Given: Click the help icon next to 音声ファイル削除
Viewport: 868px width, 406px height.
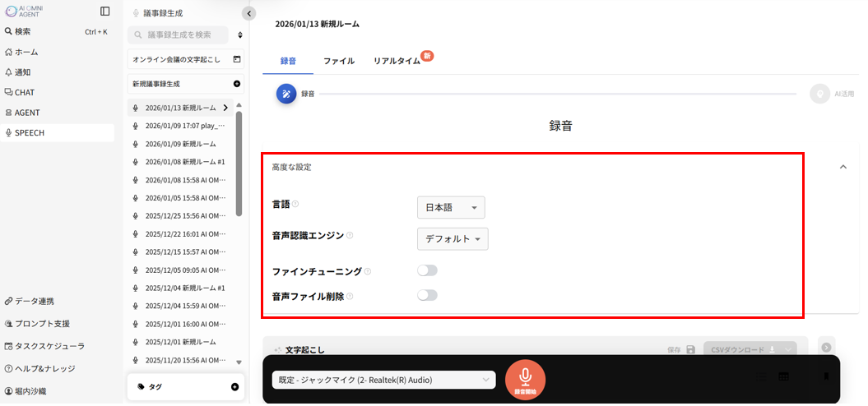Looking at the screenshot, I should point(350,297).
